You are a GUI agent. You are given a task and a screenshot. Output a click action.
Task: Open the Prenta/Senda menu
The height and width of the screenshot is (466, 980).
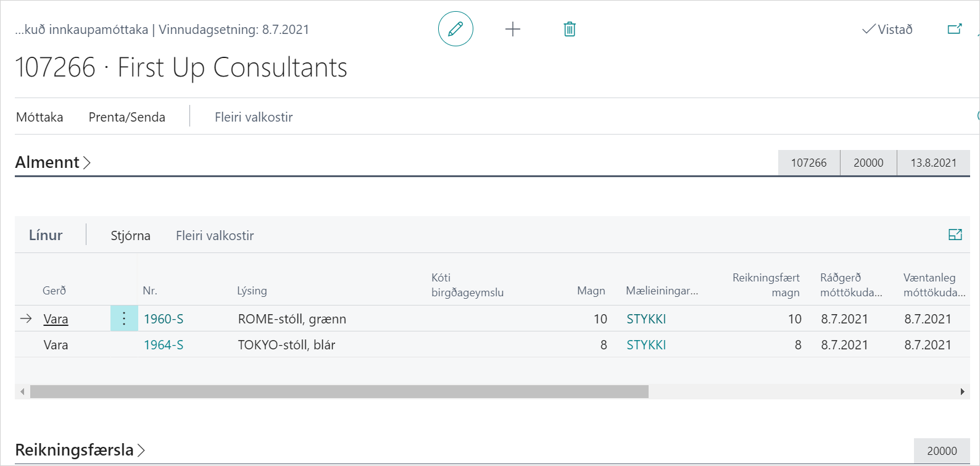tap(127, 117)
